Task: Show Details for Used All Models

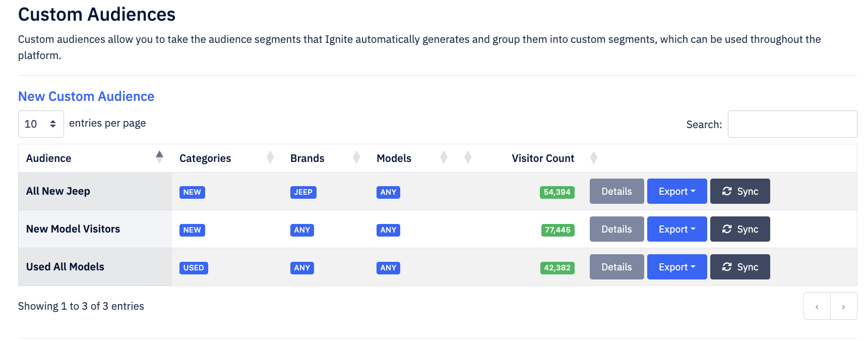Action: [x=616, y=267]
